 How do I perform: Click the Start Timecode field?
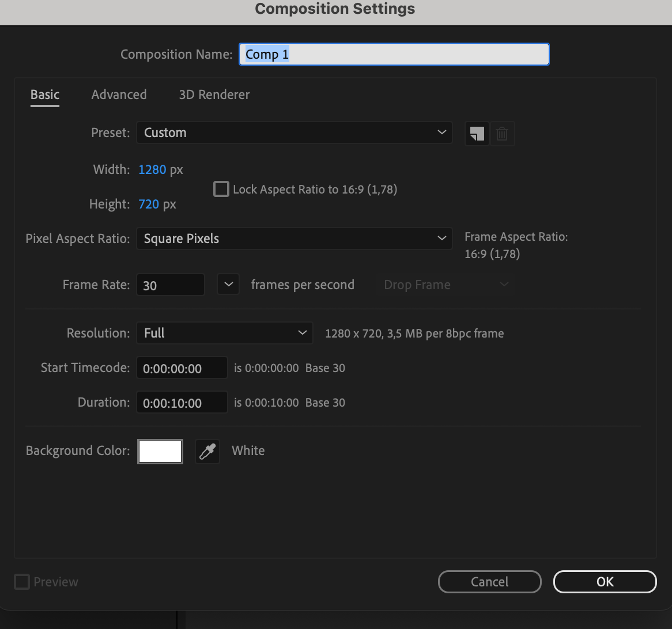182,367
